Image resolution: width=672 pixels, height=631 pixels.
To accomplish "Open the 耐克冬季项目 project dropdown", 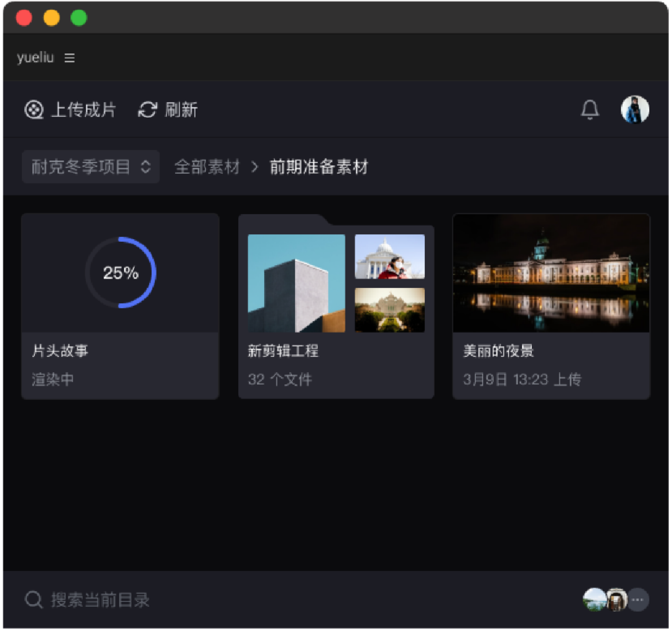I will (x=91, y=167).
